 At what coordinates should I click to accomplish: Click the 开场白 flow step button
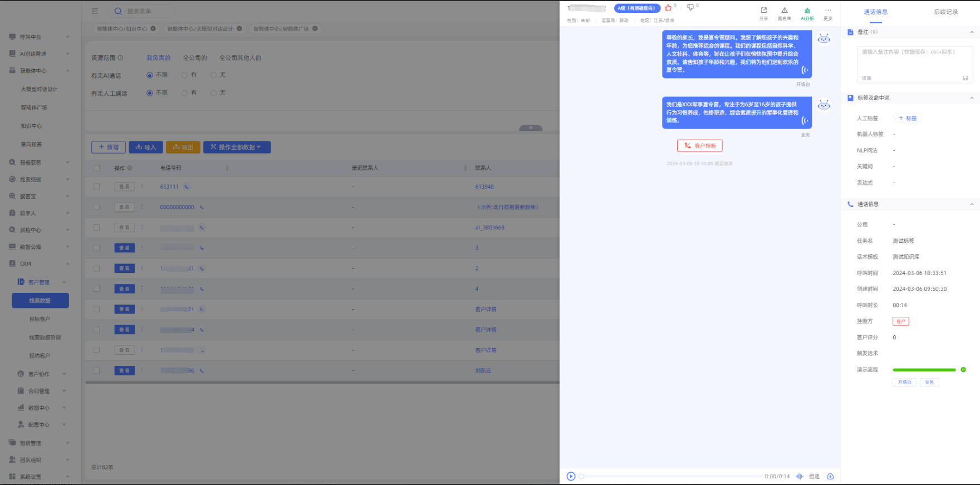tap(904, 382)
